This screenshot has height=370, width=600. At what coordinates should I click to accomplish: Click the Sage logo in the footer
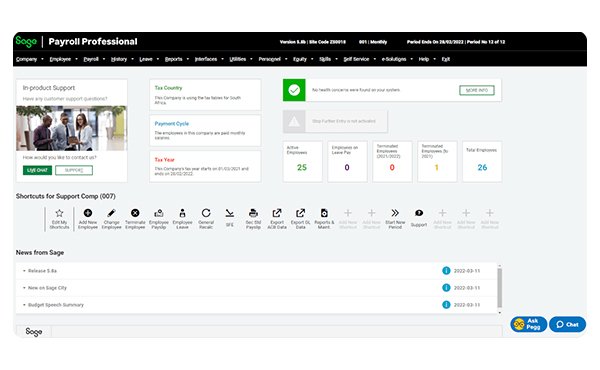[x=34, y=332]
